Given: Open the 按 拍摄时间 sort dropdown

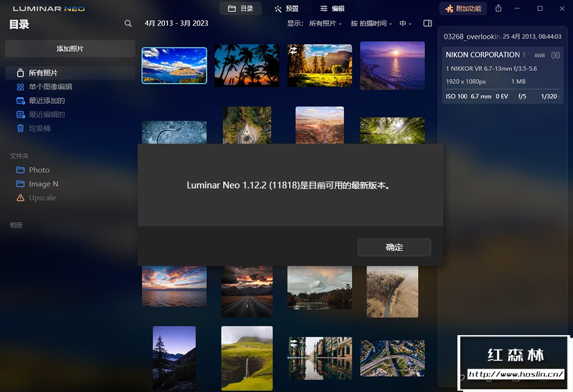Looking at the screenshot, I should point(371,23).
